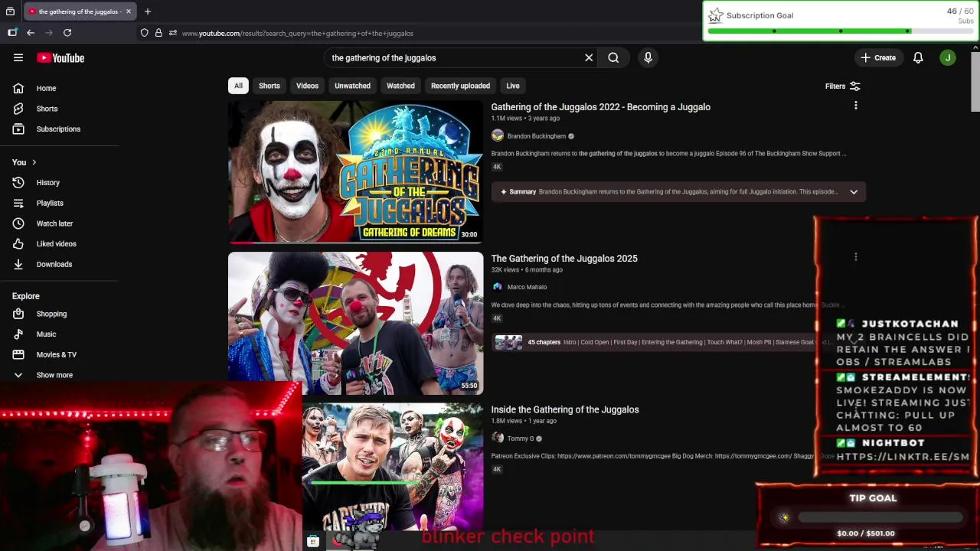The width and height of the screenshot is (980, 551).
Task: Select the Unwatched filter chip
Action: coord(352,86)
